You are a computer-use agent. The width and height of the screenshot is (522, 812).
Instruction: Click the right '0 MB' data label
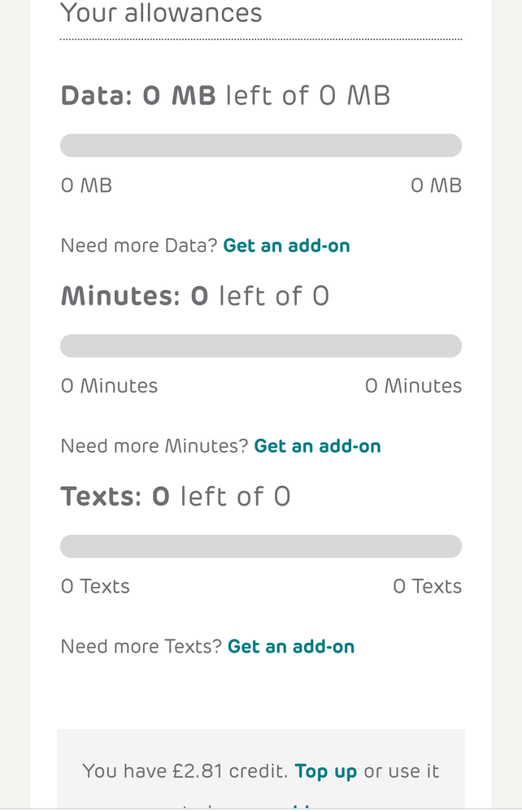pos(437,185)
